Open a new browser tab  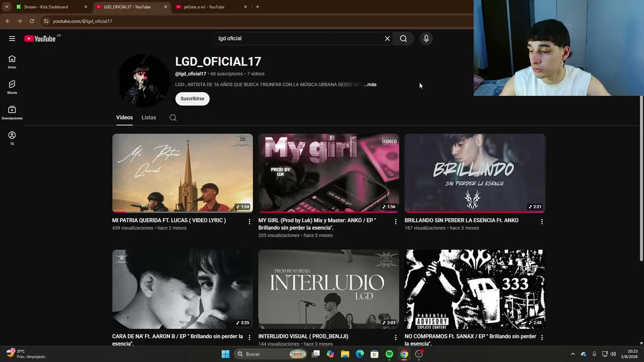[x=258, y=7]
